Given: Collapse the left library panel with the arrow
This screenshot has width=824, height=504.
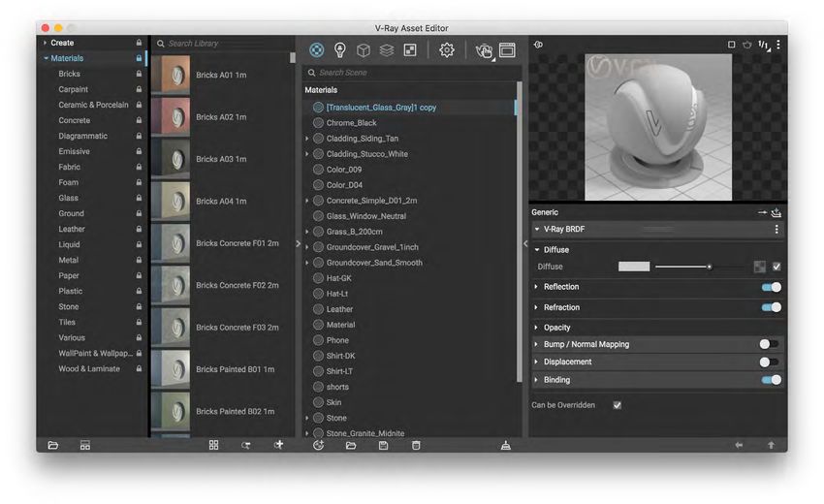Looking at the screenshot, I should tap(298, 244).
